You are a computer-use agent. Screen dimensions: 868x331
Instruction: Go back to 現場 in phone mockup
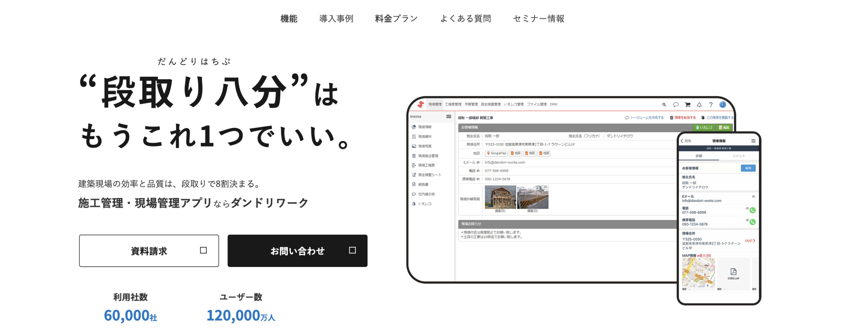[686, 141]
